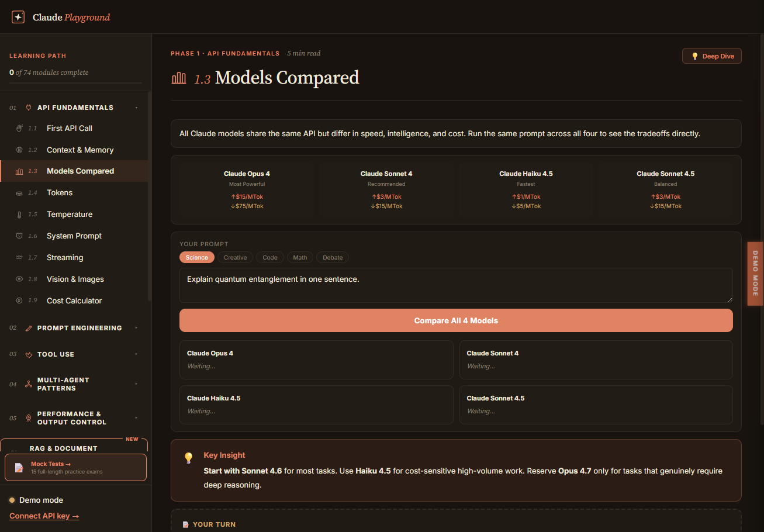This screenshot has width=764, height=532.
Task: Navigate to the System Prompt module
Action: coord(74,236)
